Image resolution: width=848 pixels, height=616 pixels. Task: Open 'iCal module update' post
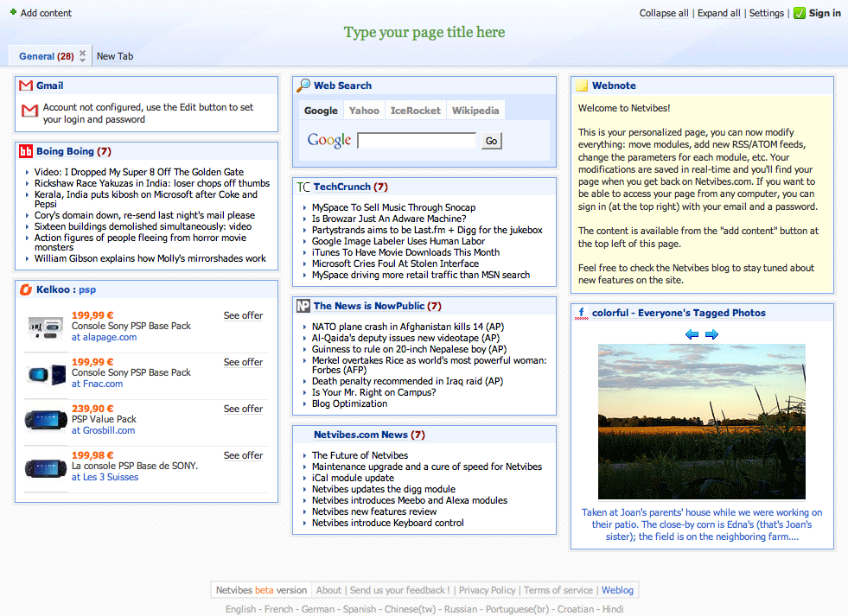click(x=353, y=478)
